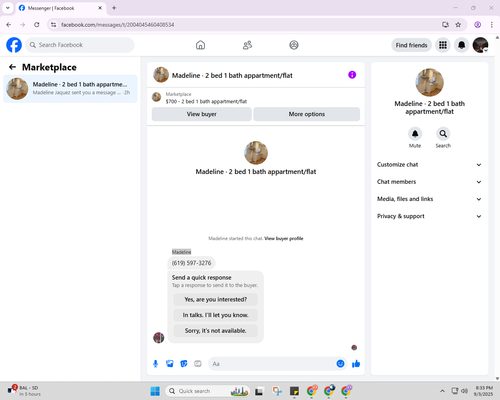Open the Windows Start menu
This screenshot has width=500, height=400.
[155, 391]
